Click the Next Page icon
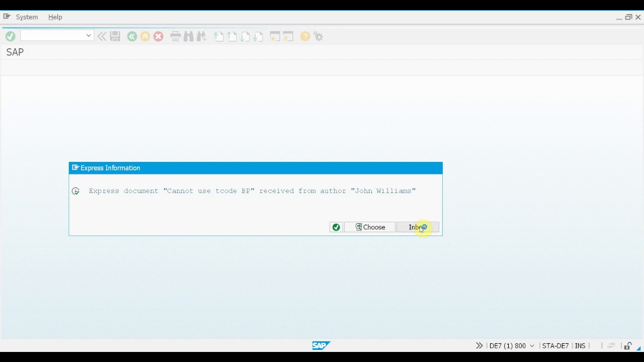Image resolution: width=644 pixels, height=362 pixels. coord(245,36)
